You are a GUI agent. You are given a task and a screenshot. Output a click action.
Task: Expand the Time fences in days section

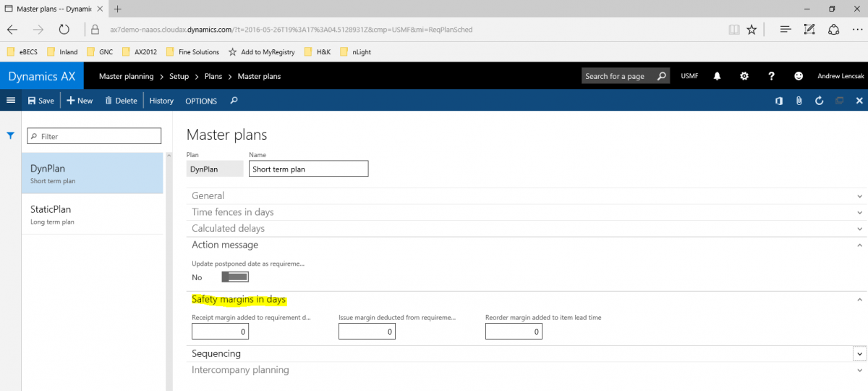point(526,212)
